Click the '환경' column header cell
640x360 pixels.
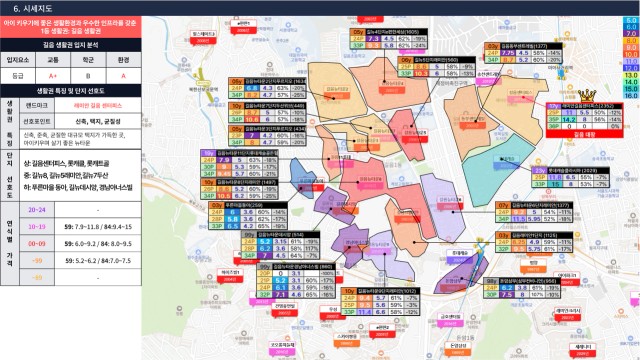tap(124, 60)
